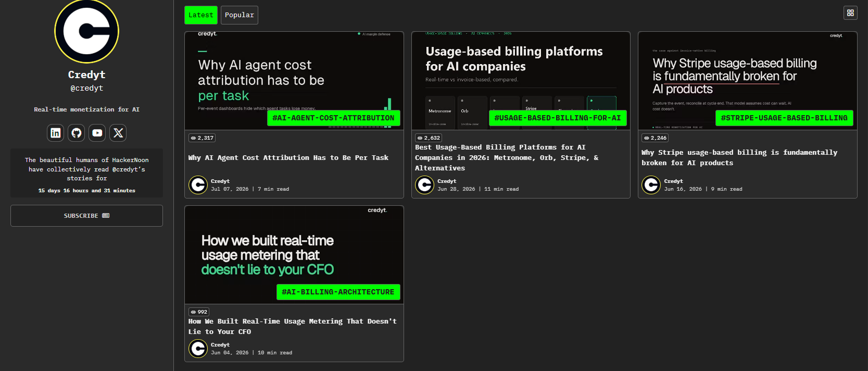Open the #USAGE-BASED-BILLING-FOR-AI tag
868x371 pixels.
coord(558,118)
